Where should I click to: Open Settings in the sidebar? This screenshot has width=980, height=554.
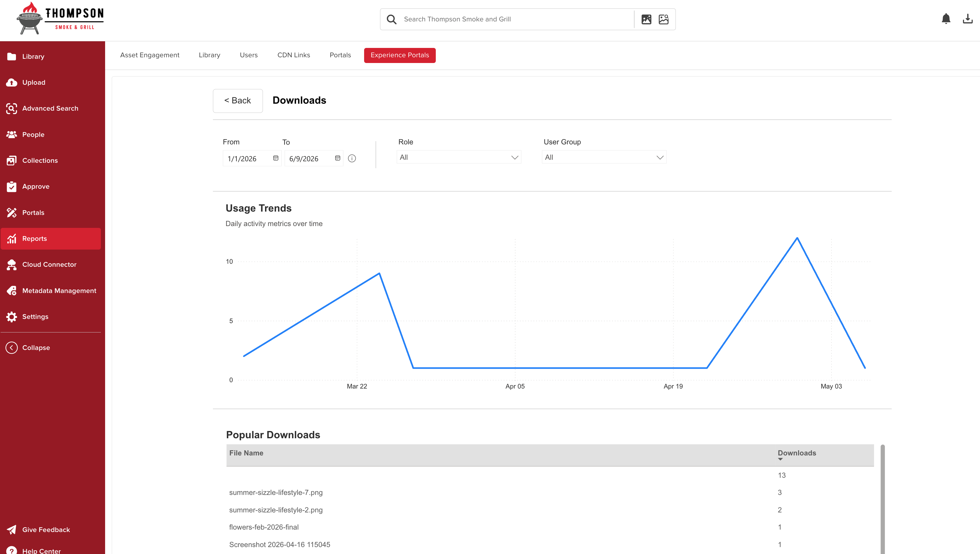click(x=51, y=317)
